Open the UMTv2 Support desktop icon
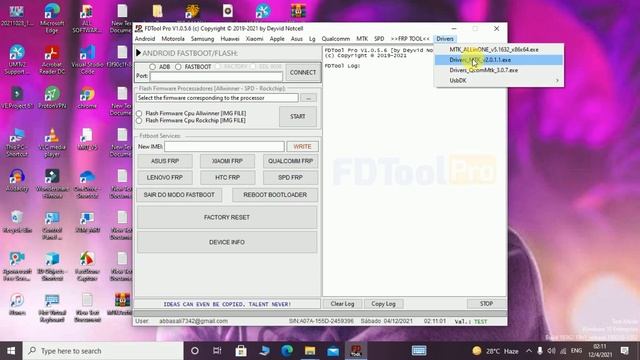The width and height of the screenshot is (640, 360). pos(17,60)
